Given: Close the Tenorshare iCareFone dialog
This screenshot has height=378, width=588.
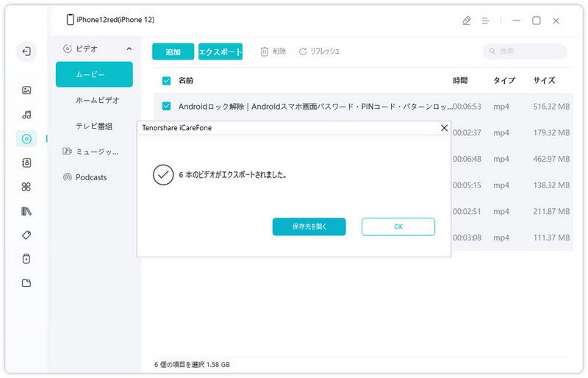Looking at the screenshot, I should point(445,128).
